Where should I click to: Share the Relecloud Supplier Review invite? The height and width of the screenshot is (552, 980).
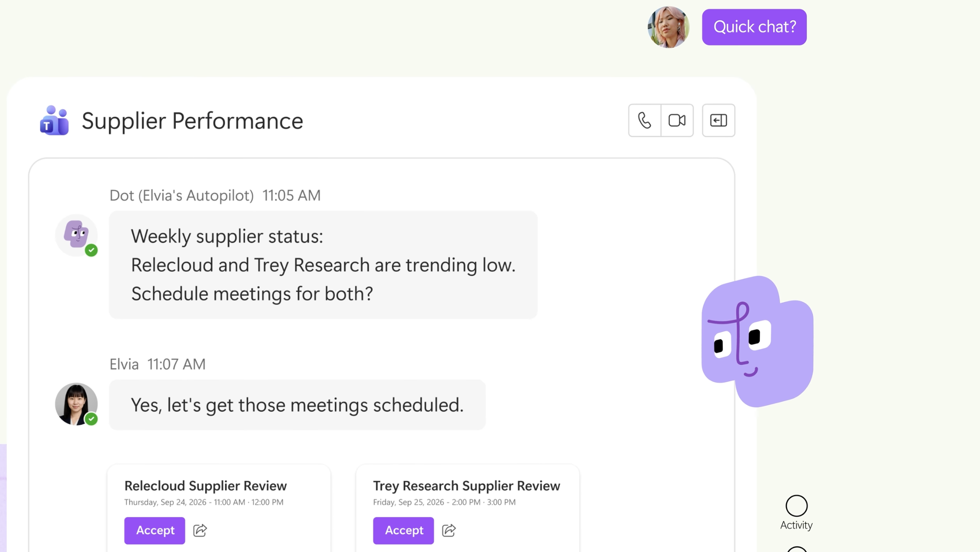click(x=200, y=530)
